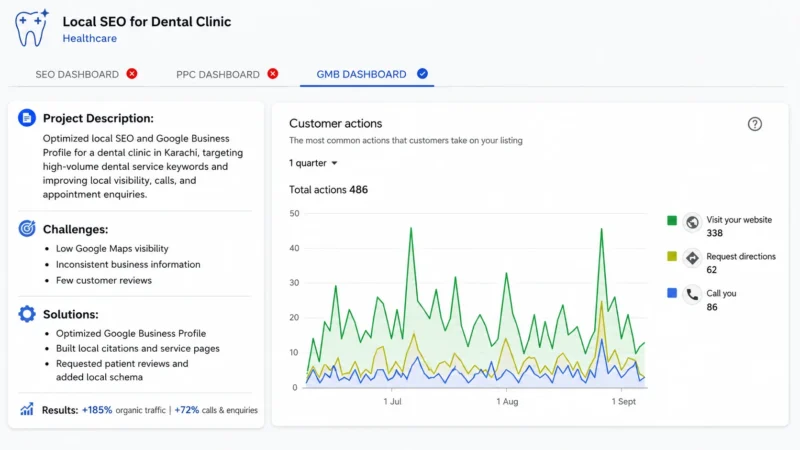Viewport: 800px width, 450px height.
Task: Click the +185% organic traffic result
Action: [x=123, y=410]
